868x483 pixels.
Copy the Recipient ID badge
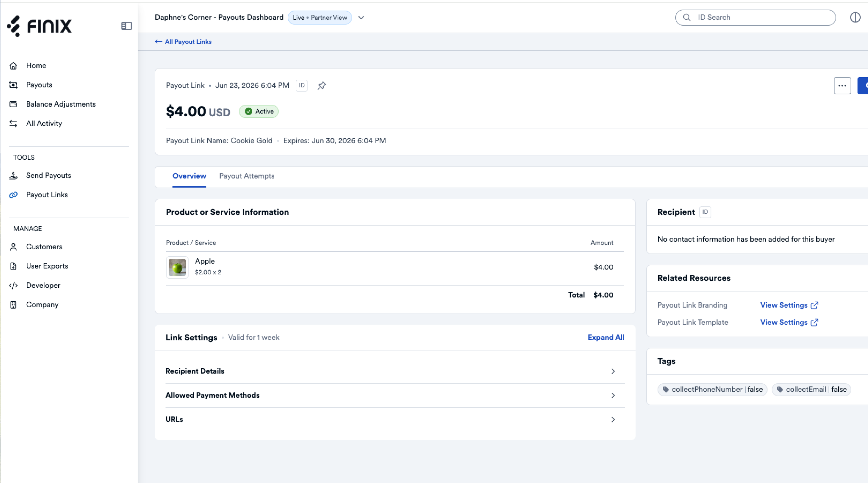click(705, 212)
